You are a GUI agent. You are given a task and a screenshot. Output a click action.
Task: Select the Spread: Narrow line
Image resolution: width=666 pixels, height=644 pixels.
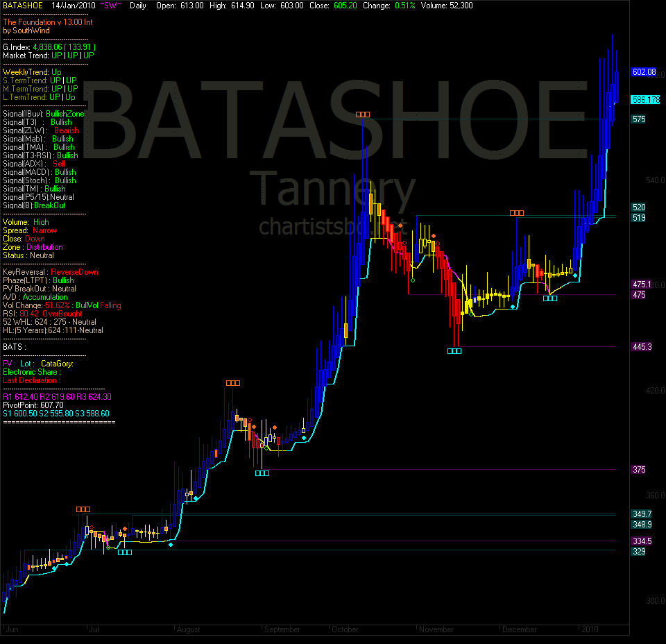[x=30, y=230]
